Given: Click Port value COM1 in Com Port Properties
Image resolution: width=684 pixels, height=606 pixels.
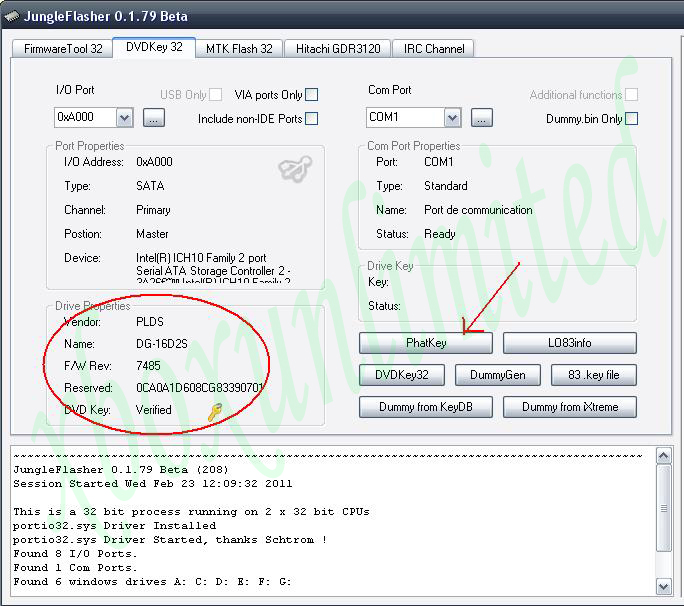Looking at the screenshot, I should pos(439,162).
